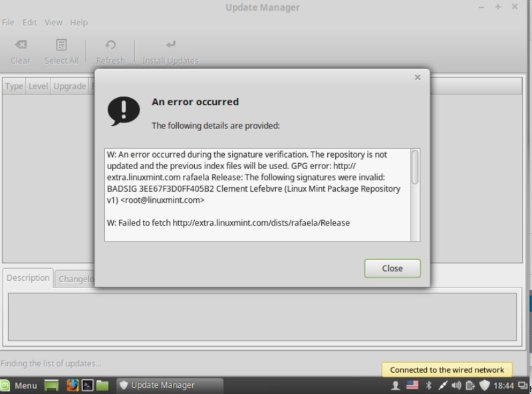Screen dimensions: 532x394
Task: Open the Linux Mint Menu button
Action: coord(19,385)
